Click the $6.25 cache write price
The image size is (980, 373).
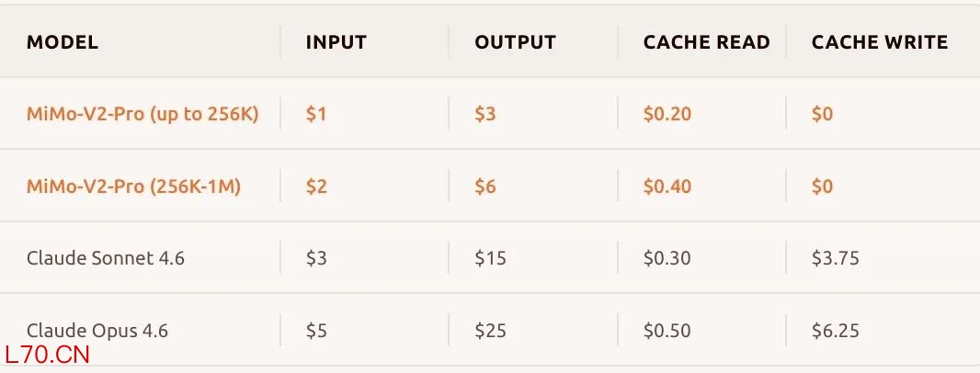[x=835, y=330]
